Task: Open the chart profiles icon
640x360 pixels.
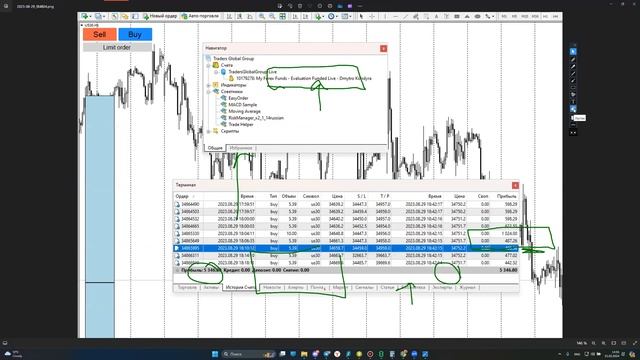Action: tap(98, 16)
